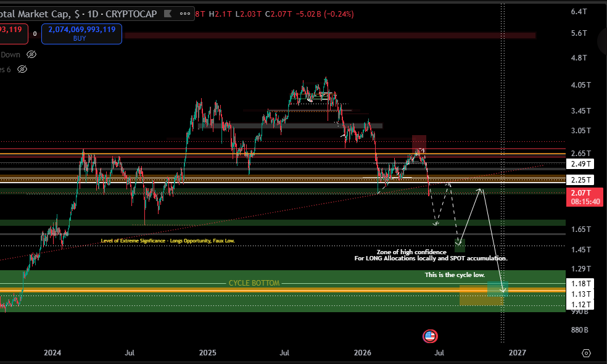Screen dimensions: 607x364
Task: Click the 2026 label on the time axis
Action: coord(362,353)
